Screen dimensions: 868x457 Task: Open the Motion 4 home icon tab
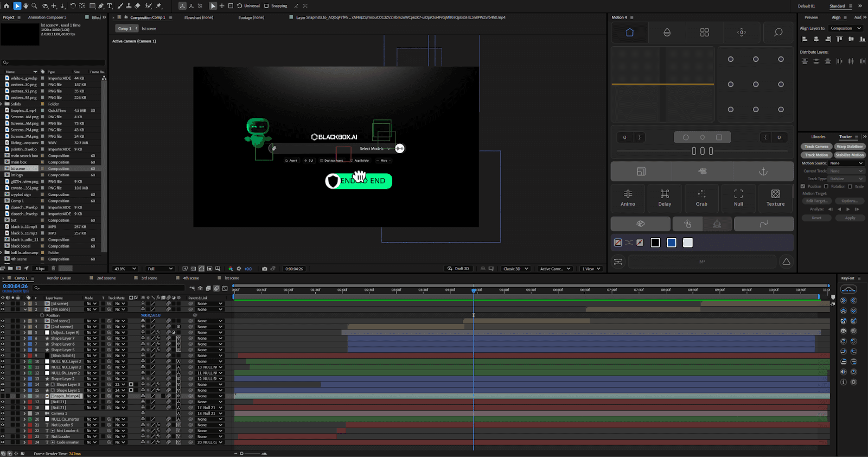tap(629, 33)
